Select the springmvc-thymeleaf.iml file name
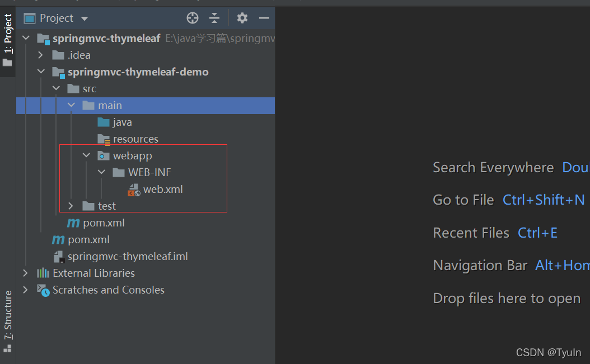Screen dimensions: 590x364 tap(128, 257)
